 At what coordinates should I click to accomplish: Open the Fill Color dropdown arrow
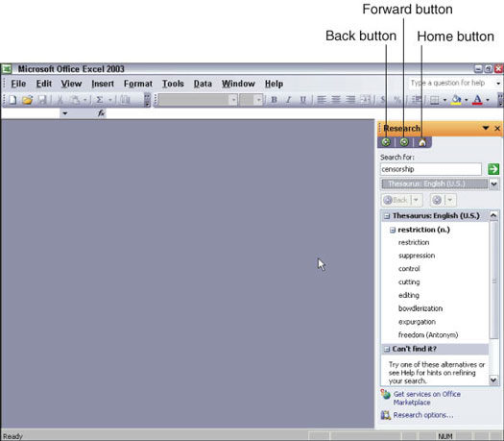point(466,100)
